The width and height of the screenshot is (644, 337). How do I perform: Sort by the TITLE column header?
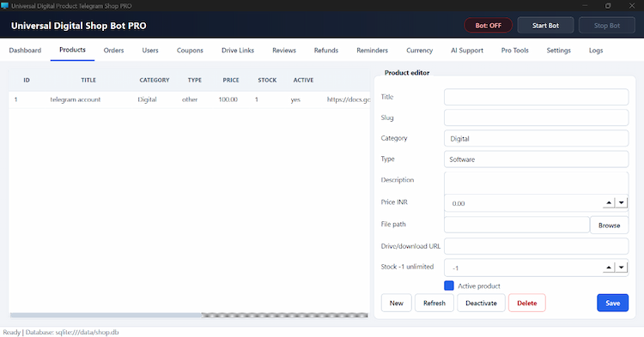pos(88,80)
